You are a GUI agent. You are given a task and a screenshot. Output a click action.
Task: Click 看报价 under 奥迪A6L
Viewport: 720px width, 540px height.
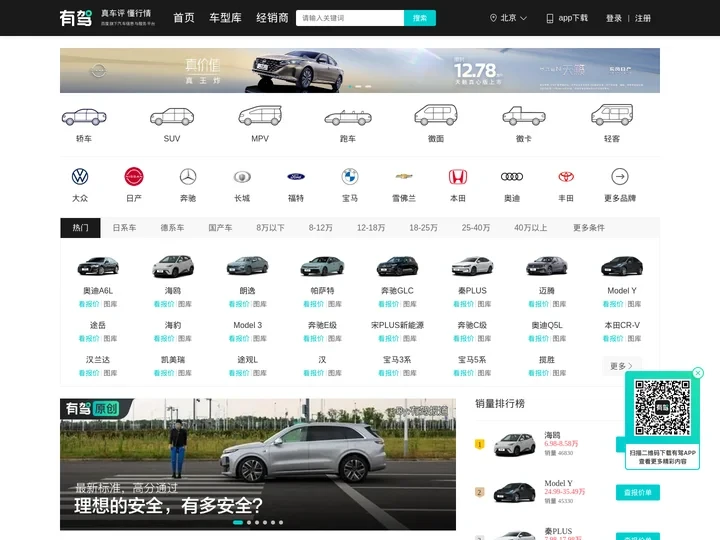click(89, 304)
